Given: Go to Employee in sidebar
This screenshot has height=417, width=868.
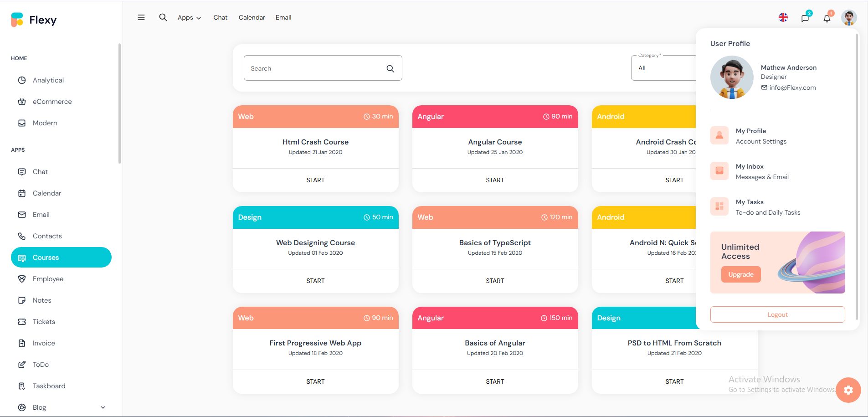Looking at the screenshot, I should coord(48,279).
